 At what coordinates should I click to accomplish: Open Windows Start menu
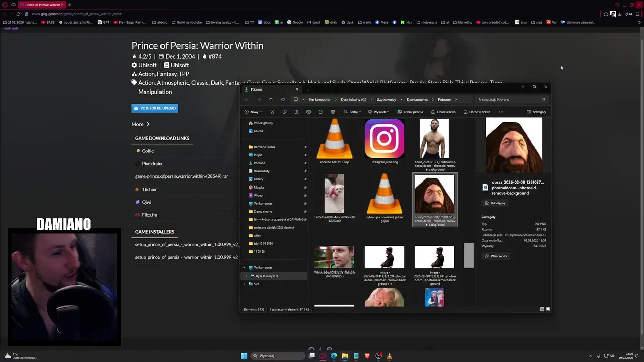(244, 356)
